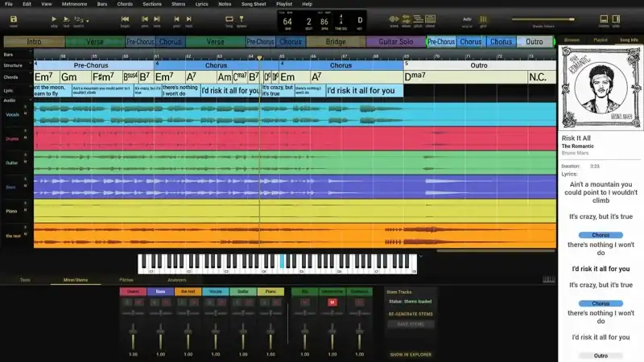This screenshot has height=362, width=644.
Task: Toggle the loop icon
Action: 229,19
